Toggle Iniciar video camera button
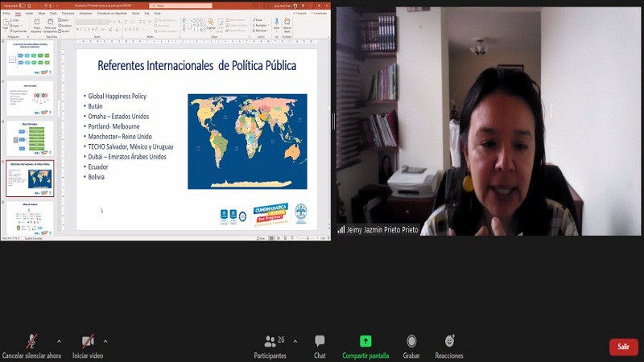 88,348
